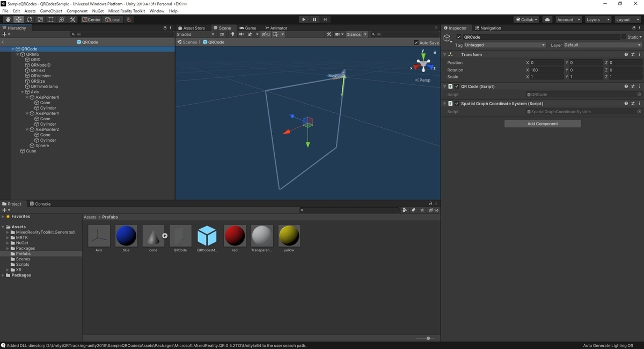
Task: Open scene component tools wrench icon
Action: [x=330, y=34]
